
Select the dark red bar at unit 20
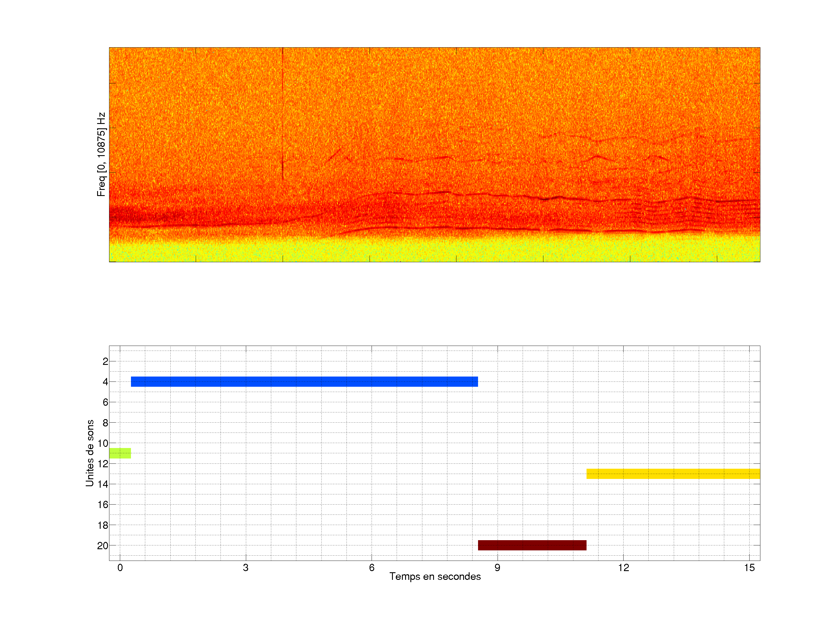click(532, 545)
